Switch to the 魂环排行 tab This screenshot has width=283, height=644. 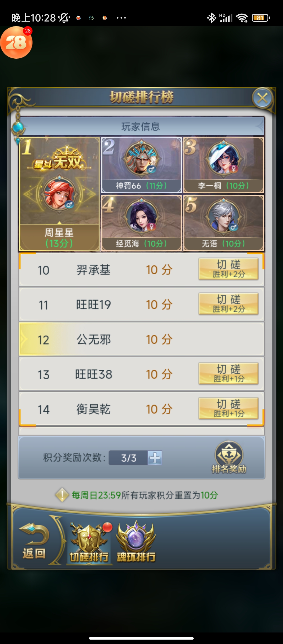tap(136, 542)
